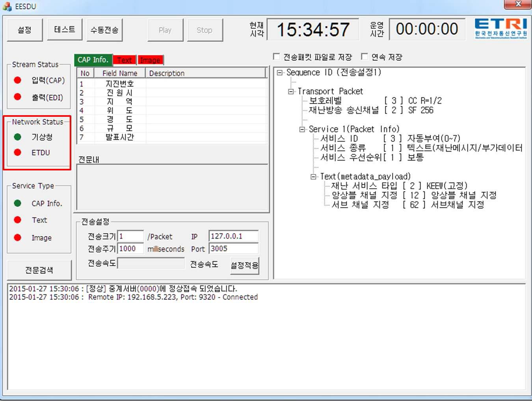Switch to the red Text tab
532x402 pixels.
(125, 60)
